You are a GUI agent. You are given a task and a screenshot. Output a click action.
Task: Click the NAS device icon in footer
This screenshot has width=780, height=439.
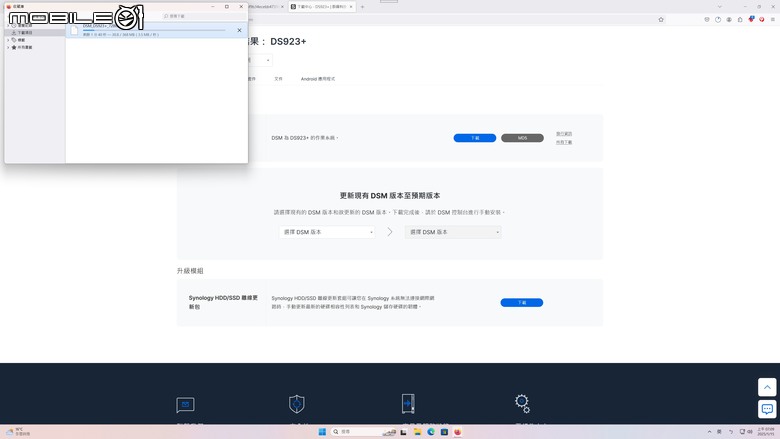(x=408, y=403)
